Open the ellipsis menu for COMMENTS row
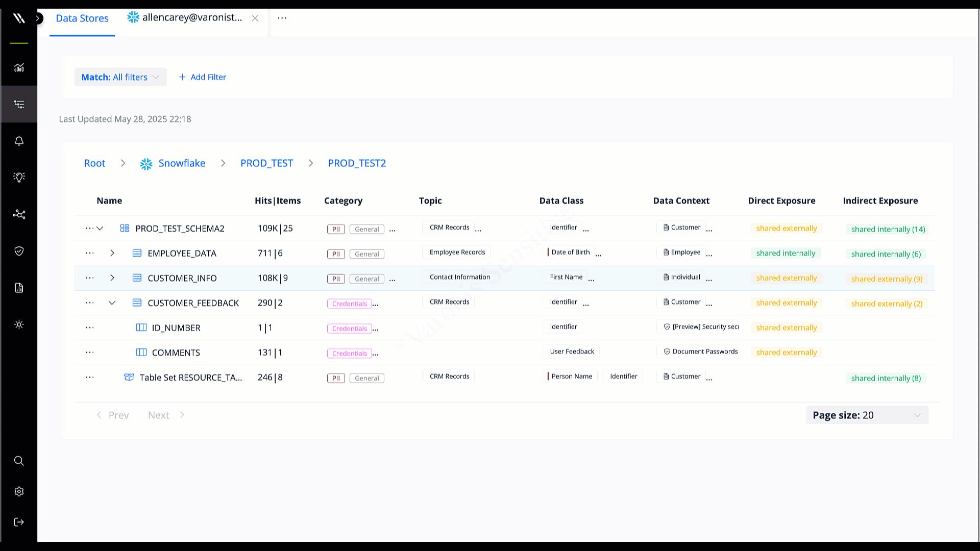The width and height of the screenshot is (980, 551). click(90, 352)
